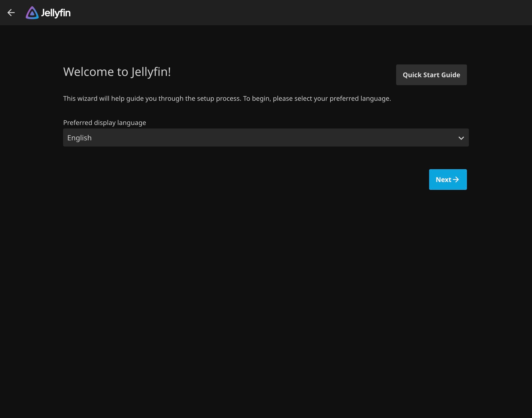
Task: Click the Jellyfin triangle logo icon
Action: coord(32,13)
